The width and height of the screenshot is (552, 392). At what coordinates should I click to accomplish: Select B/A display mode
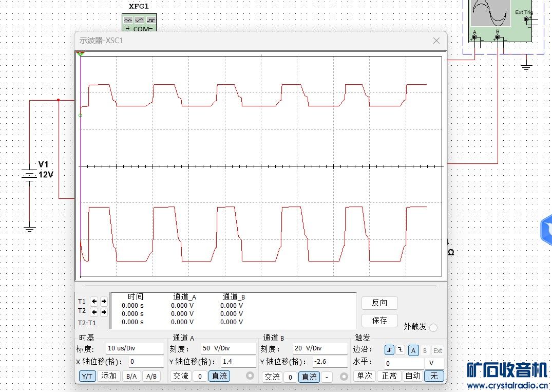[131, 376]
